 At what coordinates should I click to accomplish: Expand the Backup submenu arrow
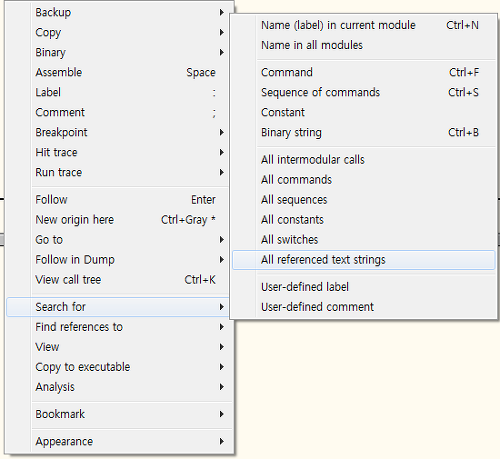coord(222,13)
